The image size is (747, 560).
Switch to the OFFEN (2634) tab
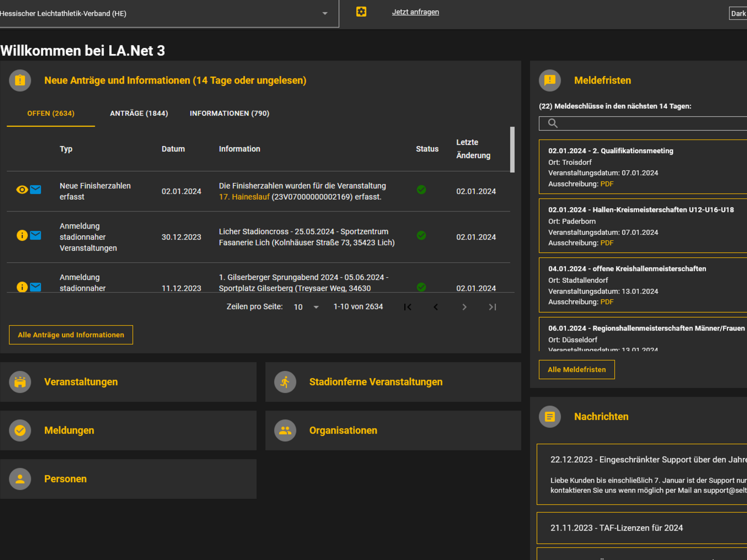click(51, 113)
